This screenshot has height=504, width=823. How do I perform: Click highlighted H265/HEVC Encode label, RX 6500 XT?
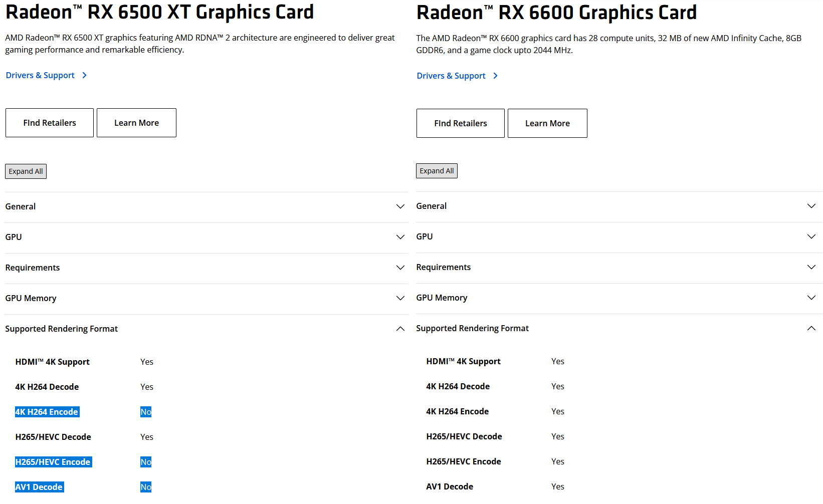(53, 462)
